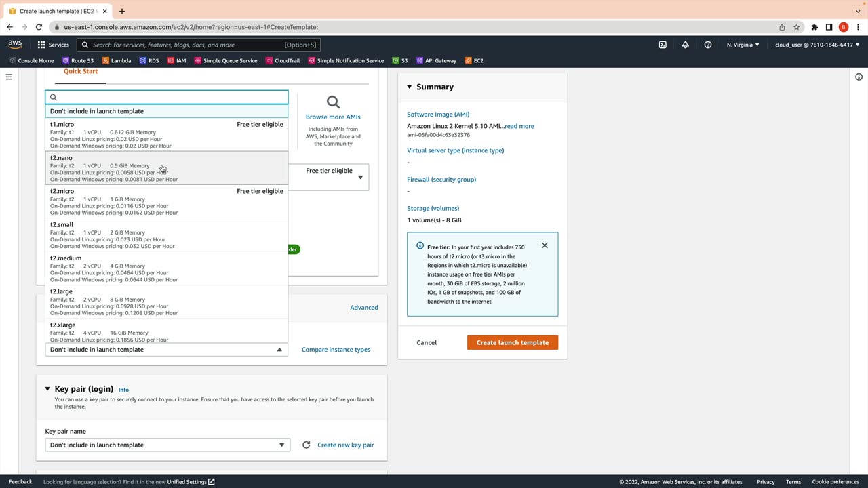Dismiss the Free tier info box
The image size is (868, 488).
pyautogui.click(x=545, y=245)
